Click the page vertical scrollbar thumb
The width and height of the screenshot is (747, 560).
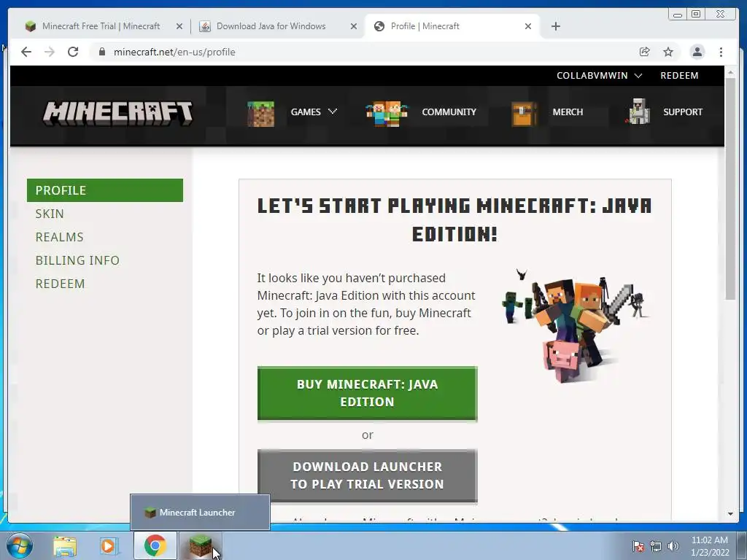point(730,189)
